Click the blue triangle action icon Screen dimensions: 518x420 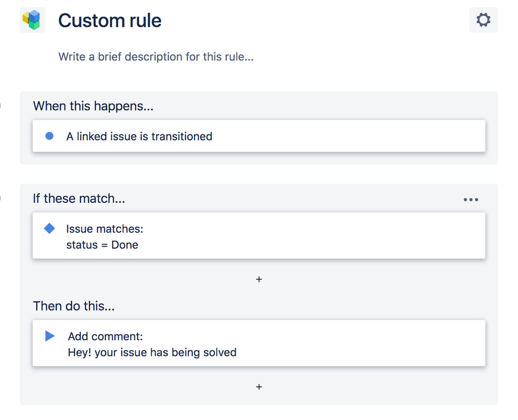click(50, 336)
